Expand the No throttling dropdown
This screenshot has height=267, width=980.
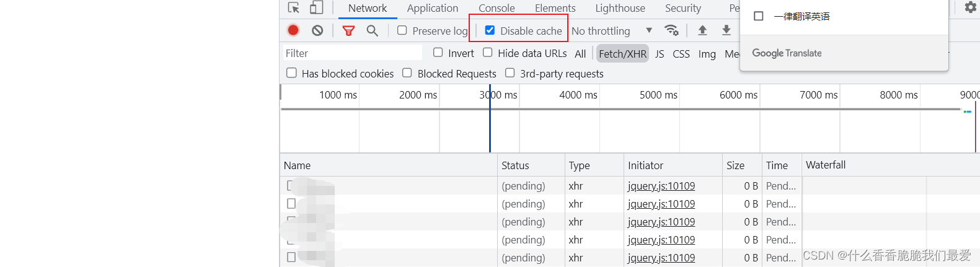click(611, 31)
